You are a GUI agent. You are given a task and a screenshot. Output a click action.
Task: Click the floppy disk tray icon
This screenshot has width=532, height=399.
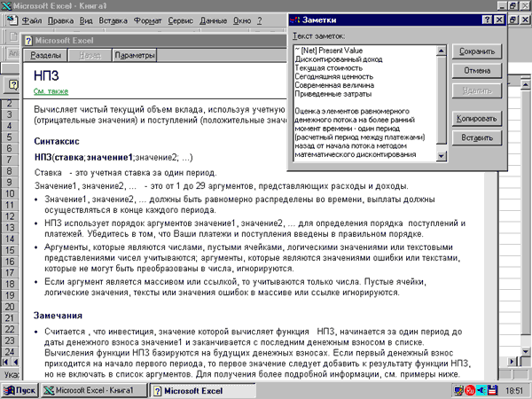coord(492,390)
